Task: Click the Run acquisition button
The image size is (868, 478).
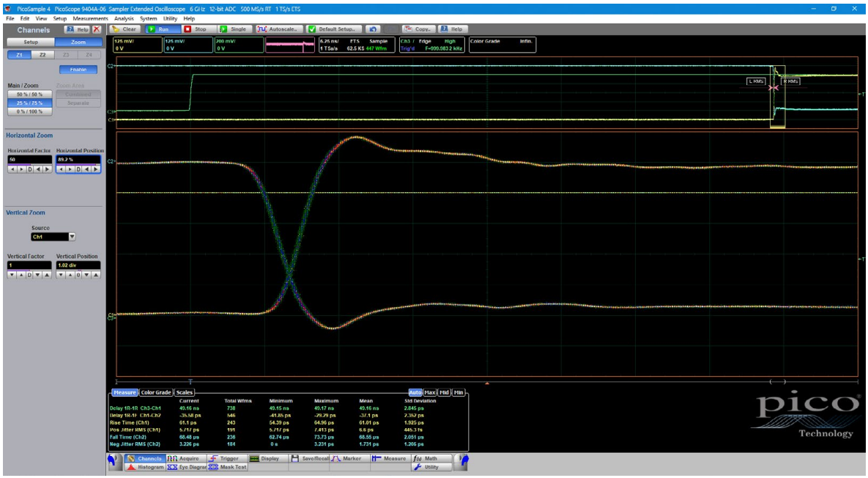Action: click(x=162, y=29)
